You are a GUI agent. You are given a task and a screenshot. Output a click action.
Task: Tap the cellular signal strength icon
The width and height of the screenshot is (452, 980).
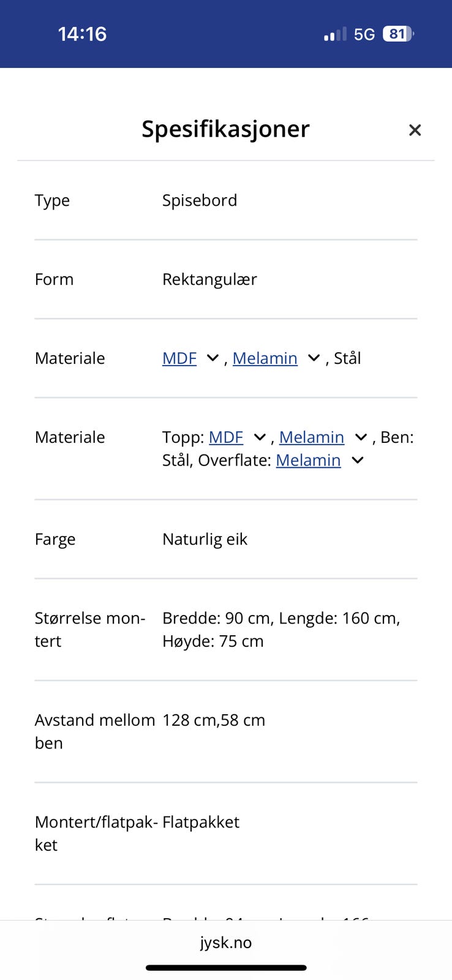click(333, 34)
